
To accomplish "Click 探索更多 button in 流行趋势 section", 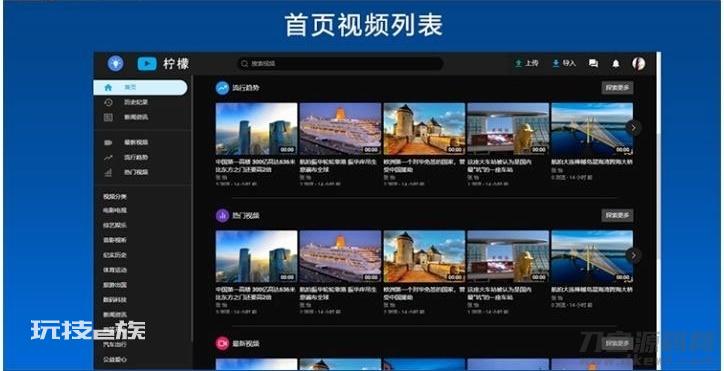I will 617,88.
